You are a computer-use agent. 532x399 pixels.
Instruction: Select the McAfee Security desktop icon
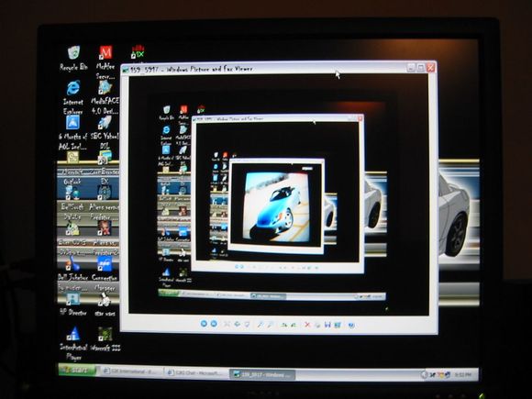pyautogui.click(x=105, y=62)
